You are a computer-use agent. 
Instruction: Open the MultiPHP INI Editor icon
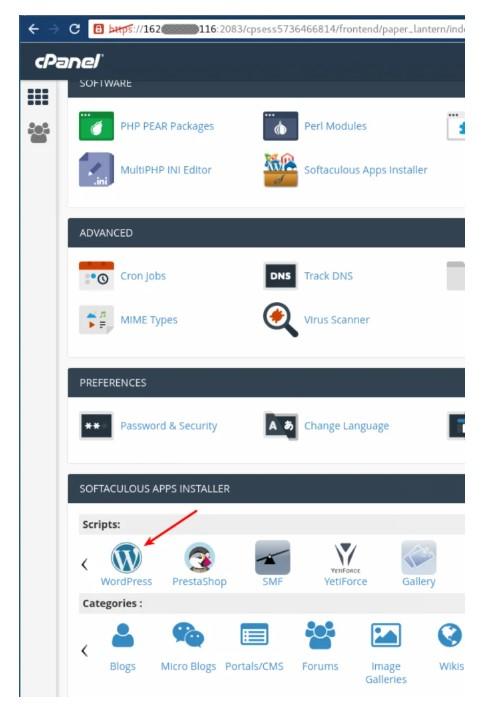click(96, 170)
